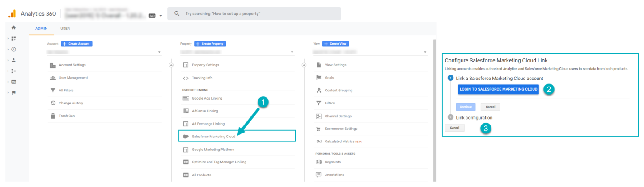Open the account selector dropdown in Account column
Screen dimensions: 644x187
pyautogui.click(x=159, y=53)
